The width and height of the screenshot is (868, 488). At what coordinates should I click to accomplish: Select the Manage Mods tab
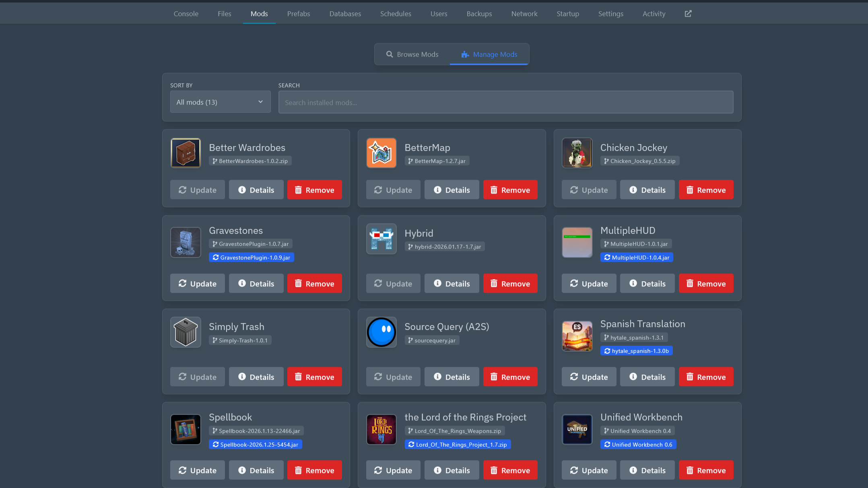[x=489, y=54]
